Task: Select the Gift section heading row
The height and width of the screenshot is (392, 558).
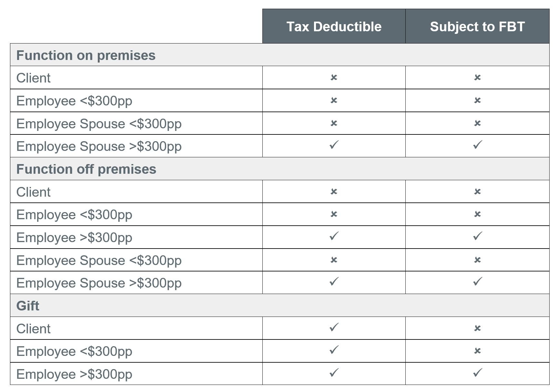Action: click(28, 306)
